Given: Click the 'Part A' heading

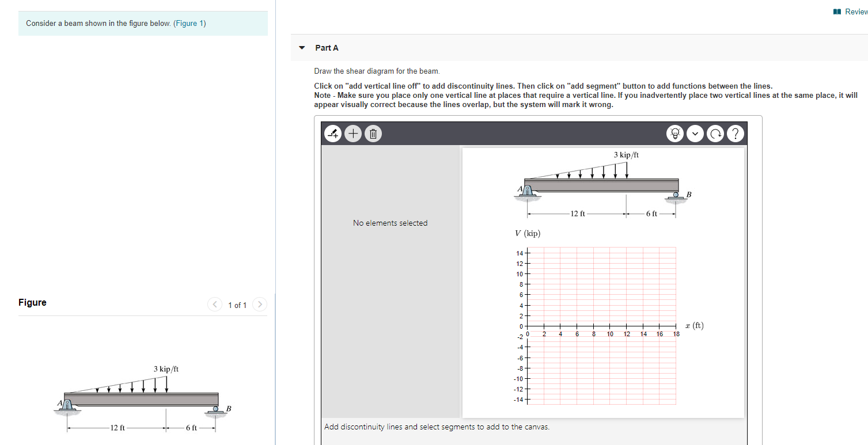Looking at the screenshot, I should (327, 48).
